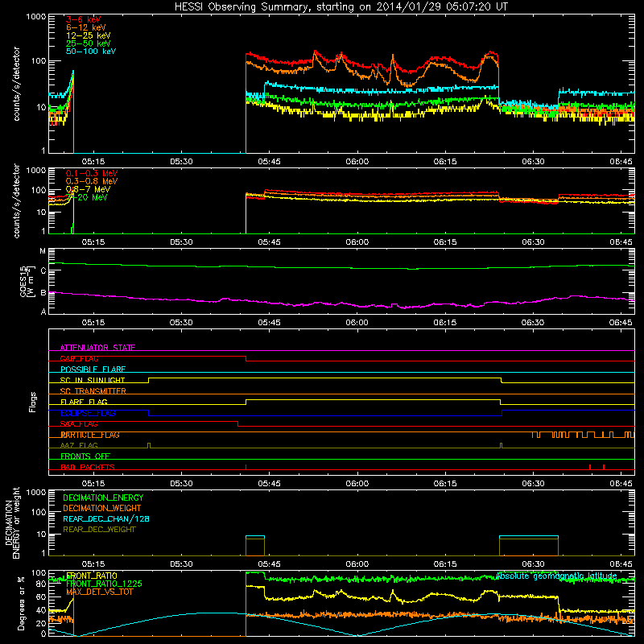The height and width of the screenshot is (644, 644).
Task: Click the REAR_DEC_CHAN/128 legend label
Action: point(106,518)
